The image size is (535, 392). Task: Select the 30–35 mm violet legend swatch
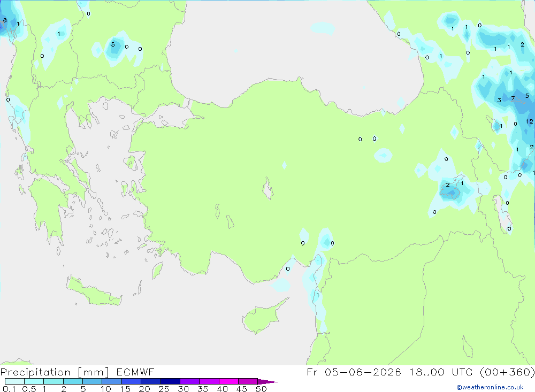(189, 381)
